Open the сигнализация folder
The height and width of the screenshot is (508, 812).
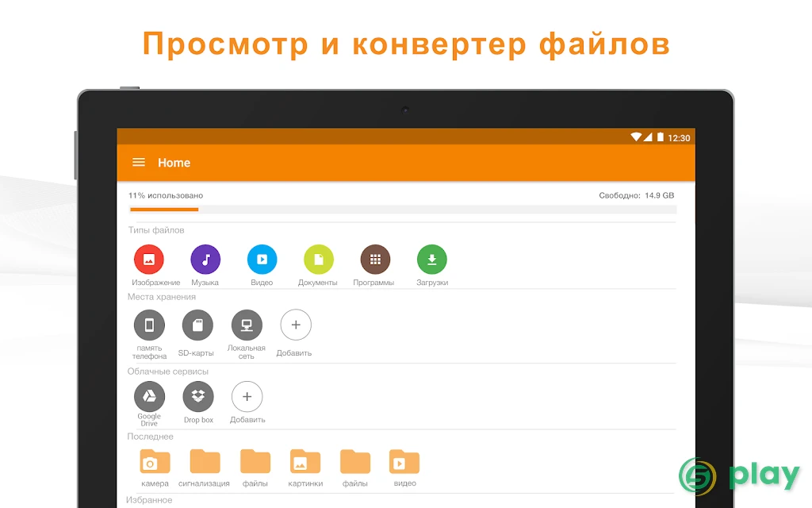[205, 461]
